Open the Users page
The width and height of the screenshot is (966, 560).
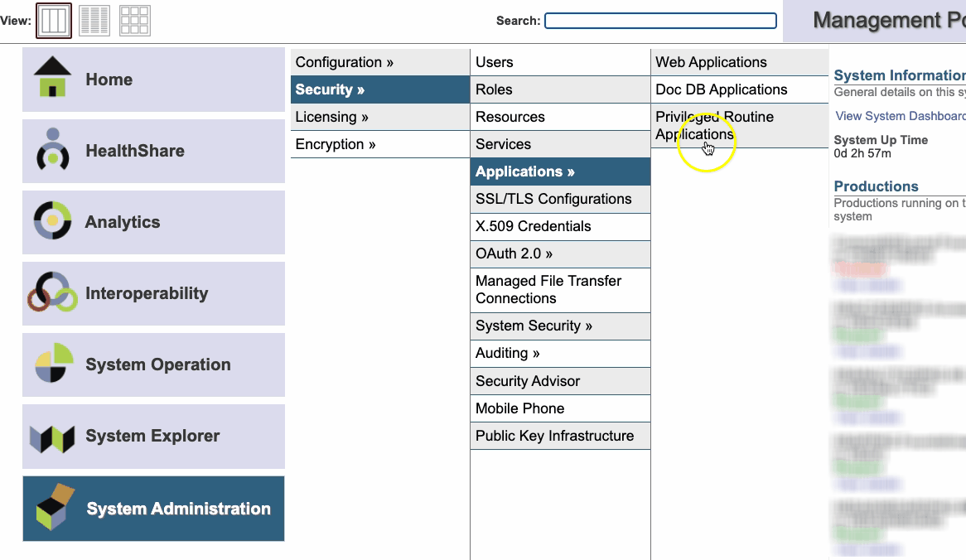[x=561, y=62]
